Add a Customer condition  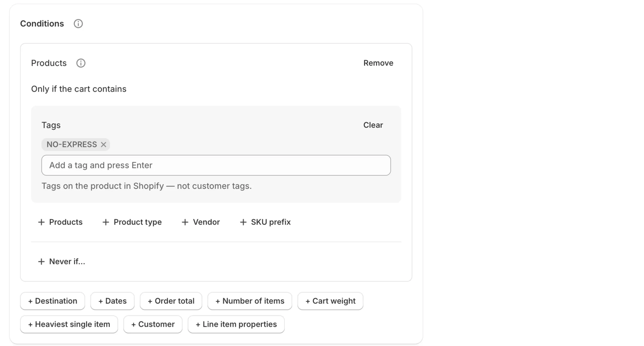[153, 324]
